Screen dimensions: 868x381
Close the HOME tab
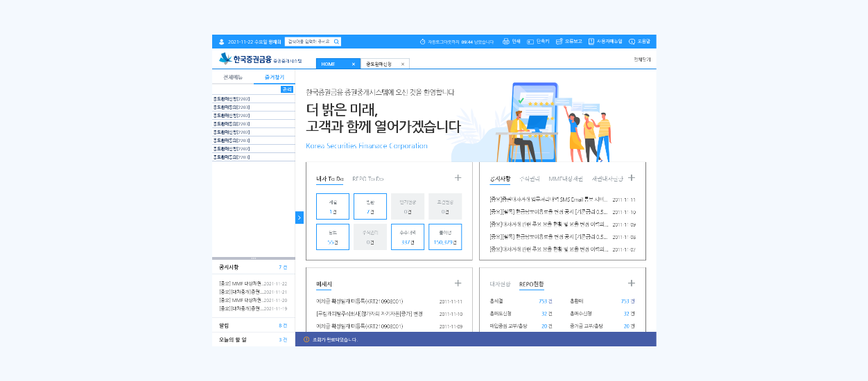pyautogui.click(x=354, y=64)
